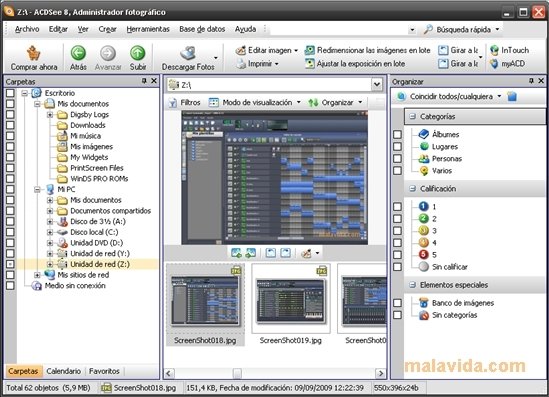Open the Archivo menu
The width and height of the screenshot is (549, 397).
[x=27, y=29]
